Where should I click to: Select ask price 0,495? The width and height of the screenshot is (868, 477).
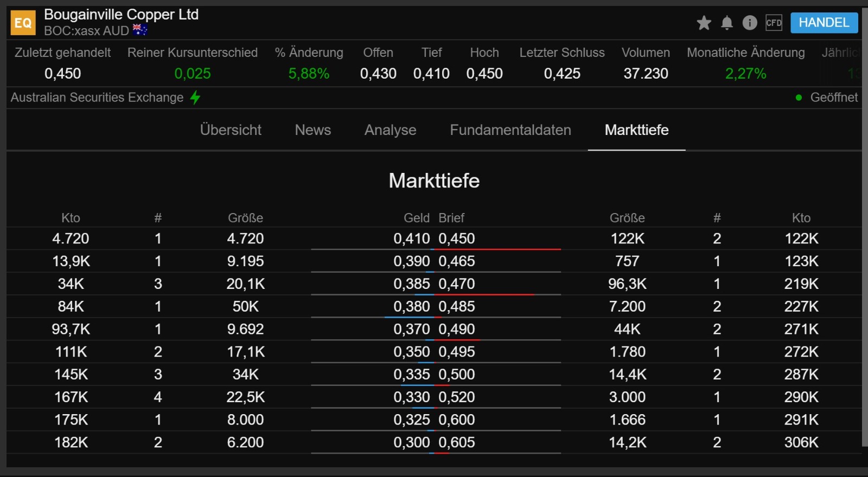(457, 352)
